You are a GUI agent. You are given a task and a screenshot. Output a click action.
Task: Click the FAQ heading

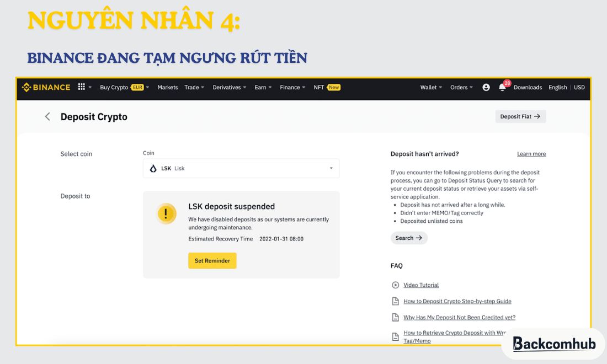point(396,266)
